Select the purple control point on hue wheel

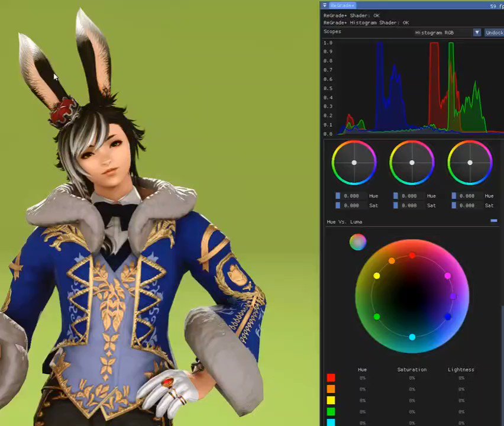click(x=453, y=296)
